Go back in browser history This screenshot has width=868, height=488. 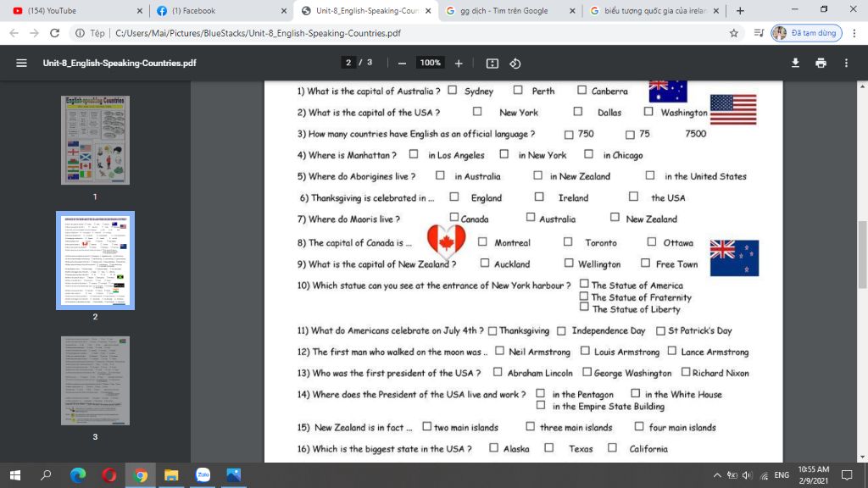[14, 33]
